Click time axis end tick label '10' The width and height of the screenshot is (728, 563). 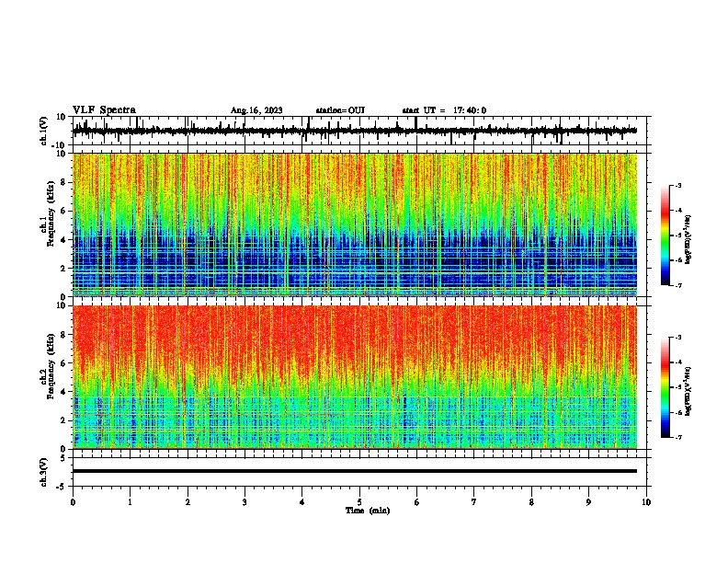click(646, 502)
